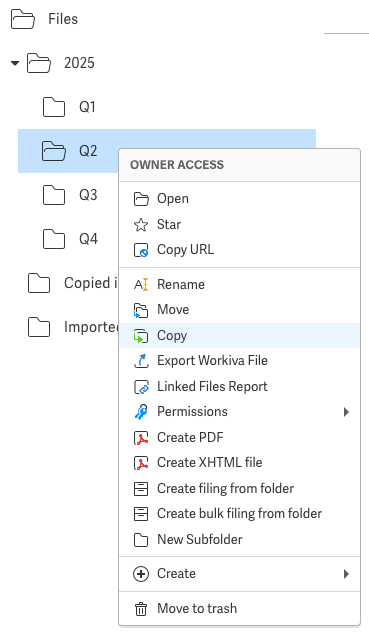Click the OWNER ACCESS menu header
369x632 pixels.
[177, 165]
